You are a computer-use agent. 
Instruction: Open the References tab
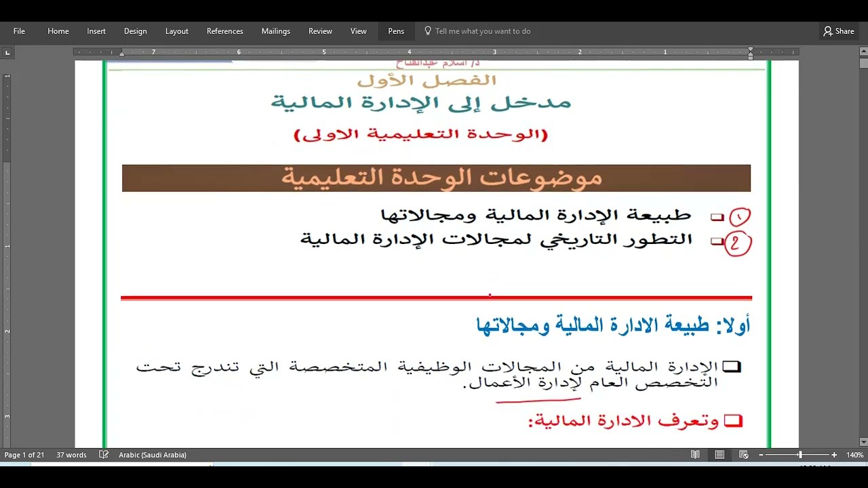(x=225, y=31)
